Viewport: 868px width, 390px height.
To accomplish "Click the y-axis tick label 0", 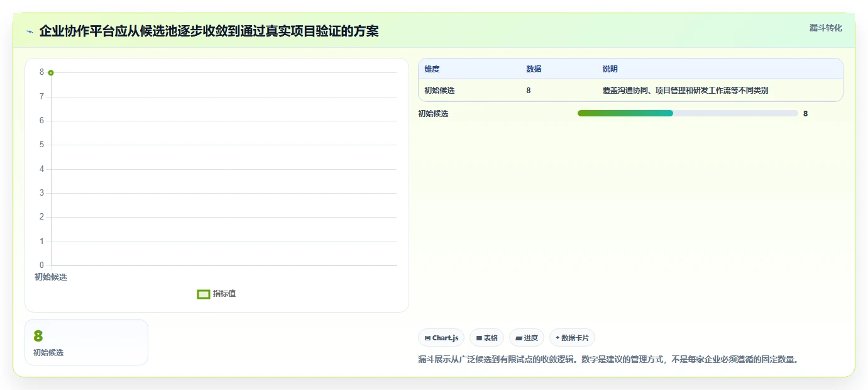I will click(x=42, y=265).
